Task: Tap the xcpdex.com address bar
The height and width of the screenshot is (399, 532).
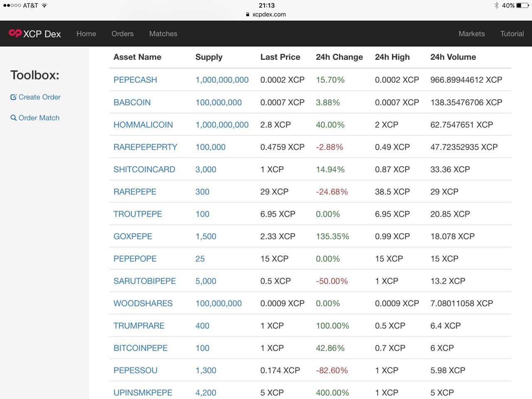Action: (x=266, y=14)
